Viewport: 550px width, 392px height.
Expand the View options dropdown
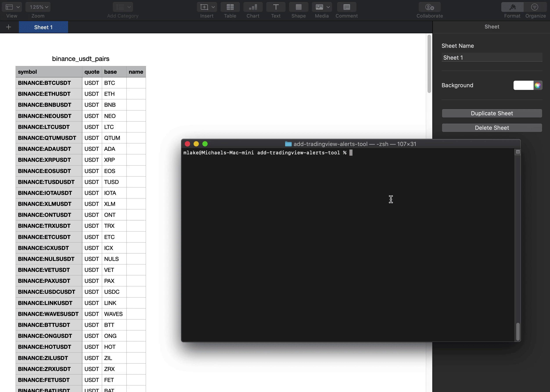[x=12, y=7]
